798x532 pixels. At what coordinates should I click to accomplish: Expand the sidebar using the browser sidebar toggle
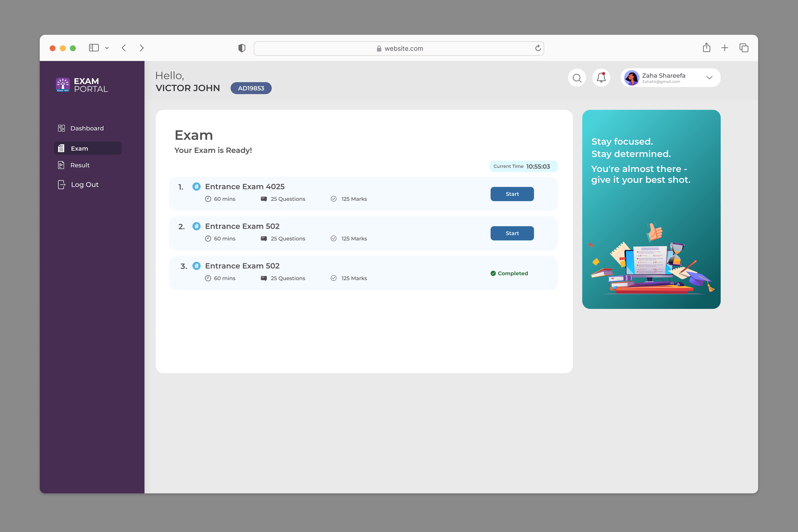94,48
